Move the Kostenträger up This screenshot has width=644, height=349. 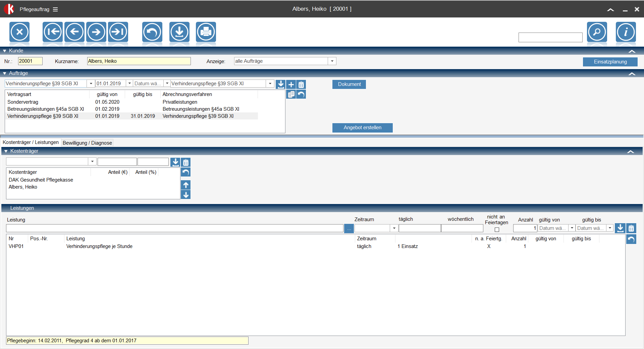(186, 185)
